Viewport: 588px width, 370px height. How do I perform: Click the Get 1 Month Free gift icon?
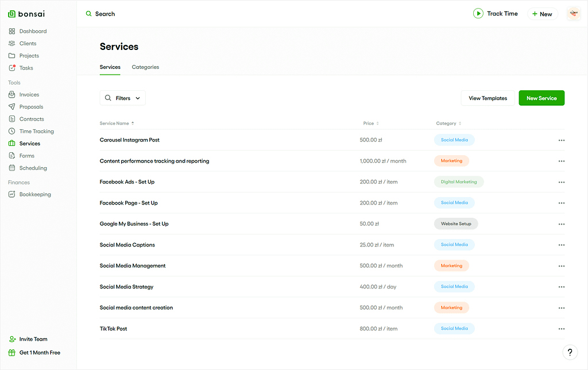12,353
